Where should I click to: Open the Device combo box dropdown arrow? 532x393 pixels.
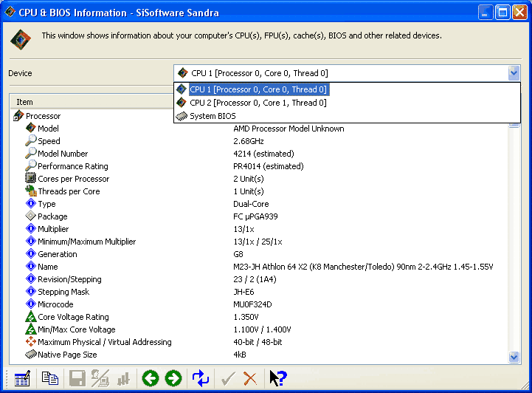coord(514,73)
